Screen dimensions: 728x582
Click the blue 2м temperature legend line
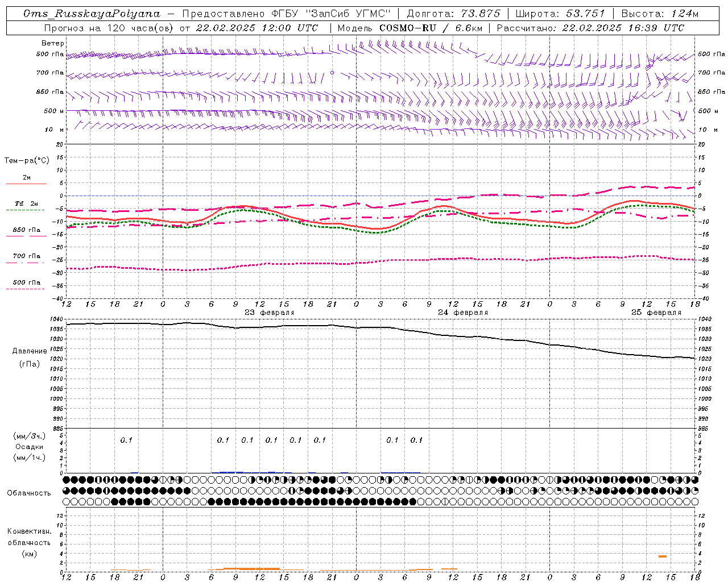[26, 184]
